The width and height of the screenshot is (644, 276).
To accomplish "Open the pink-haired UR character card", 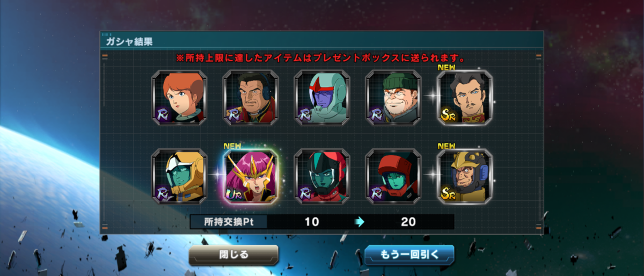I will coord(251,176).
